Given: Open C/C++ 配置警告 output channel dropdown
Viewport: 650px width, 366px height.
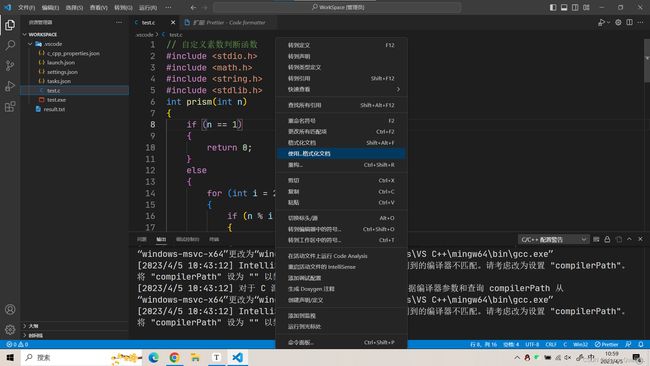Looking at the screenshot, I should point(553,239).
